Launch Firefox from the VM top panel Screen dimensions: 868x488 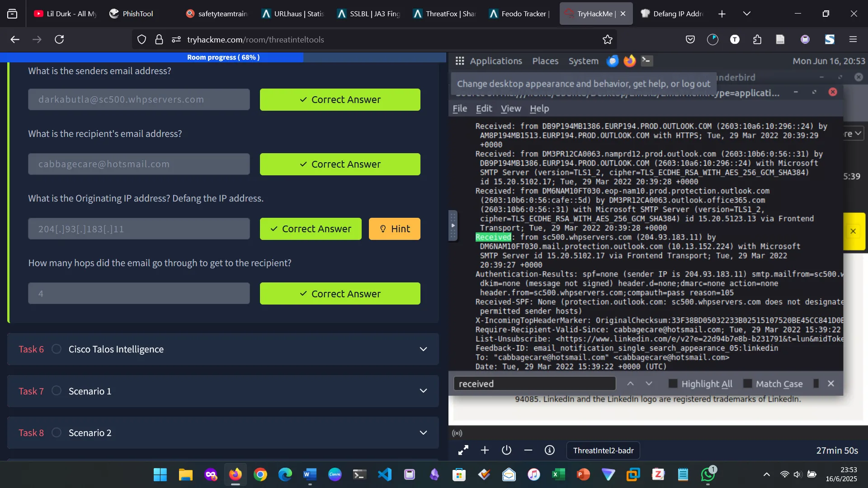point(629,61)
